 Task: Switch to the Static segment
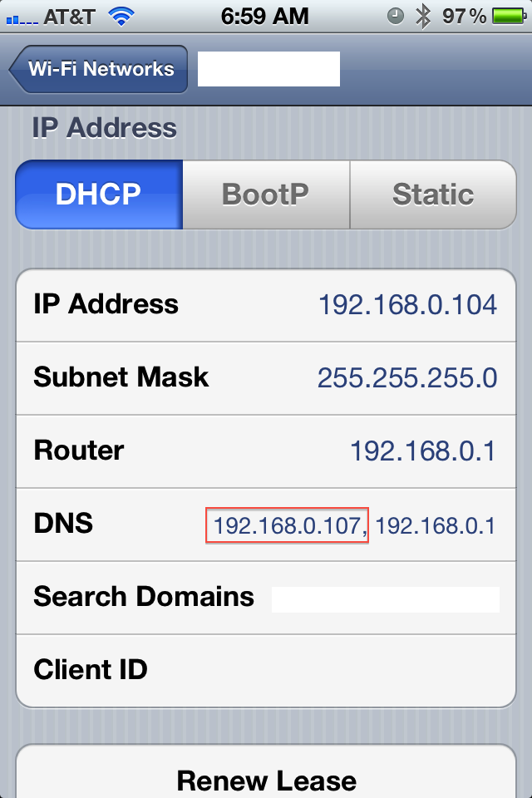pyautogui.click(x=433, y=195)
